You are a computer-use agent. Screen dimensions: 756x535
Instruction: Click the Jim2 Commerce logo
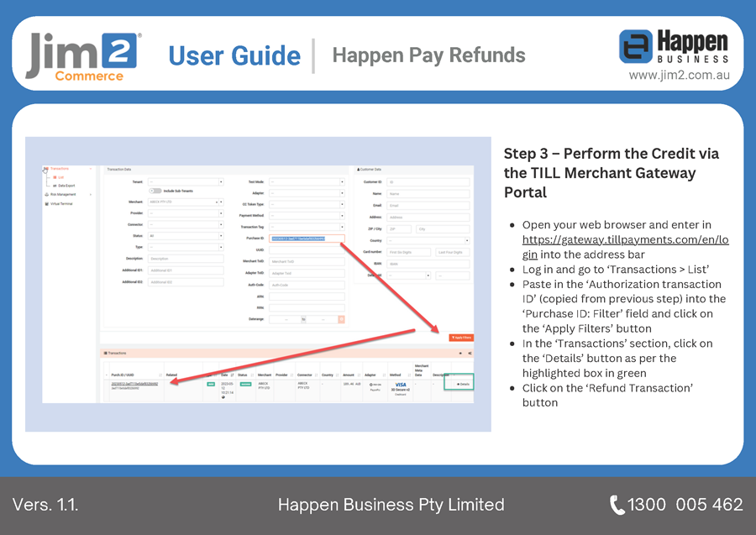(x=84, y=56)
